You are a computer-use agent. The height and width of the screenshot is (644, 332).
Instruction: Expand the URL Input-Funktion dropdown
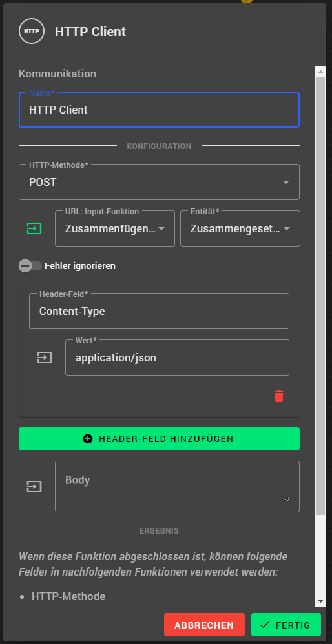point(115,228)
